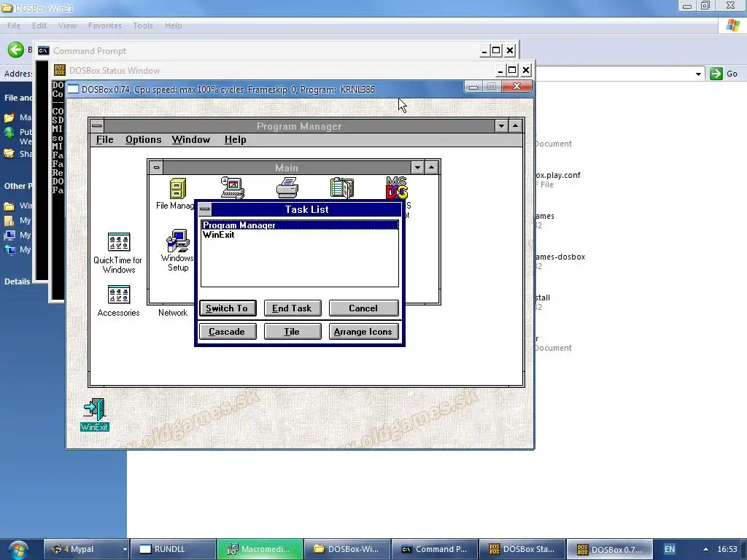Click Cancel in Task List
The width and height of the screenshot is (747, 560).
tap(363, 308)
